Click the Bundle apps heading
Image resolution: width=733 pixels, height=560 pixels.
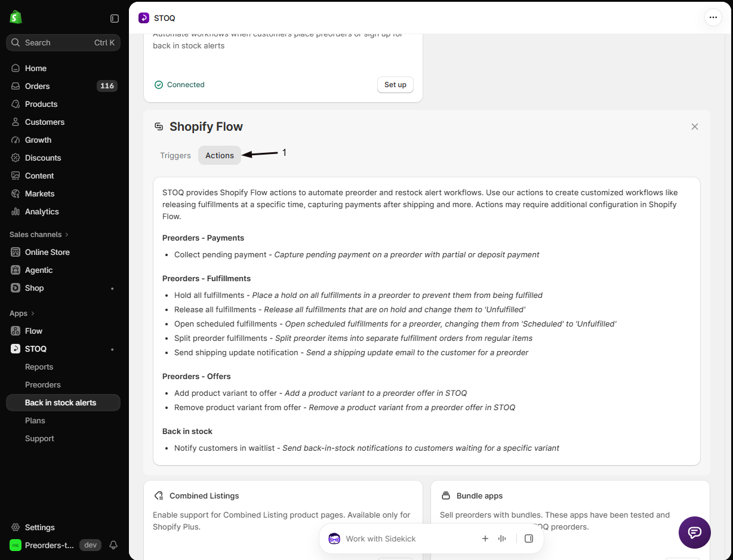(480, 496)
